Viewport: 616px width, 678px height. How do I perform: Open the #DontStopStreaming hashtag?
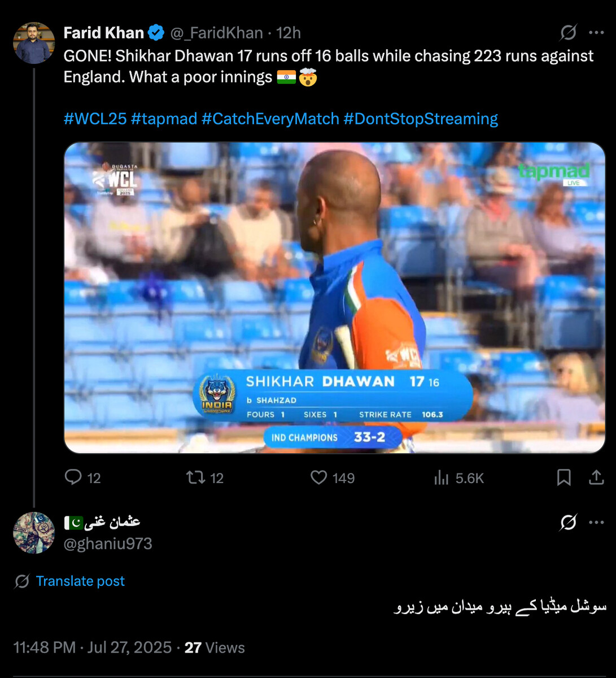[421, 119]
